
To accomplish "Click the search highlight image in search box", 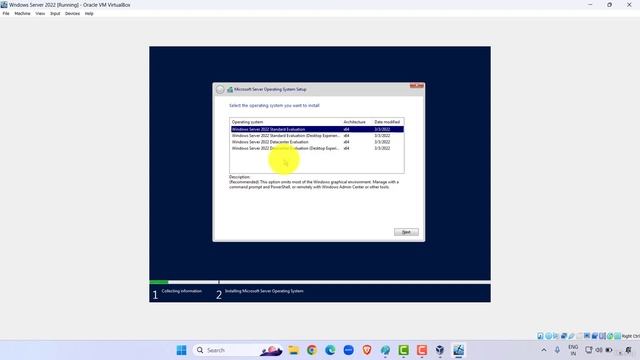I will [x=271, y=351].
